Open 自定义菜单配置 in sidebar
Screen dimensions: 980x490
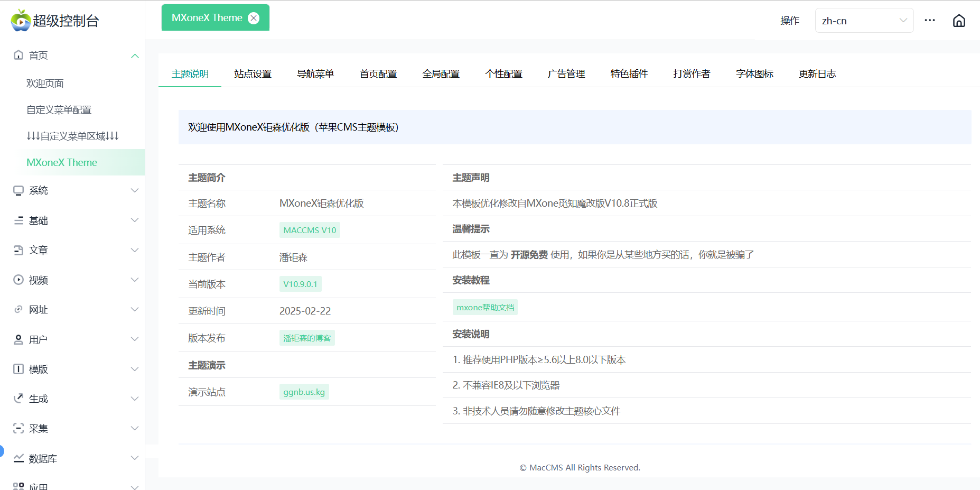tap(59, 110)
